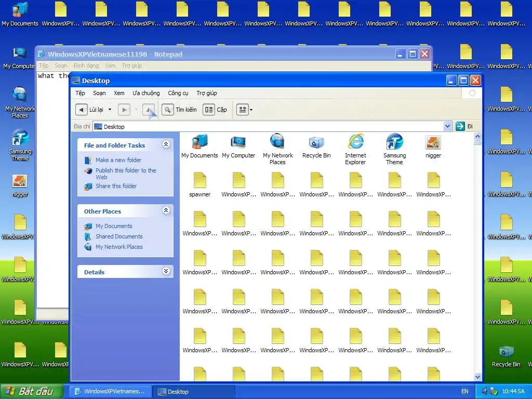Click scrollbar up arrow in Desktop window
This screenshot has width=532, height=399.
477,137
